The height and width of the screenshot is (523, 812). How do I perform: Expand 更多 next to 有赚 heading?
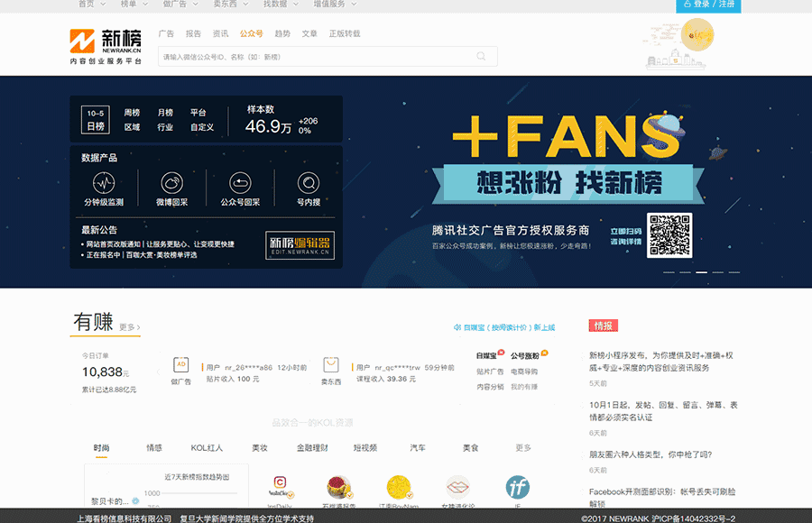pyautogui.click(x=129, y=327)
